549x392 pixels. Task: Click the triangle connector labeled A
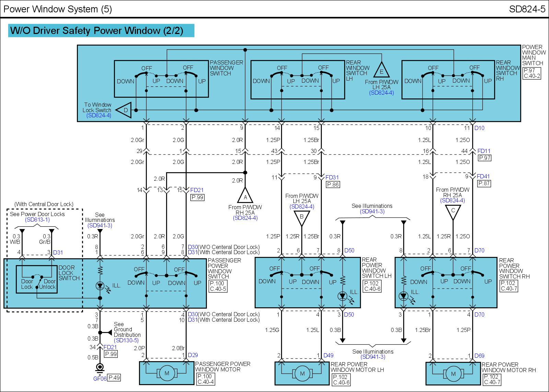[245, 196]
